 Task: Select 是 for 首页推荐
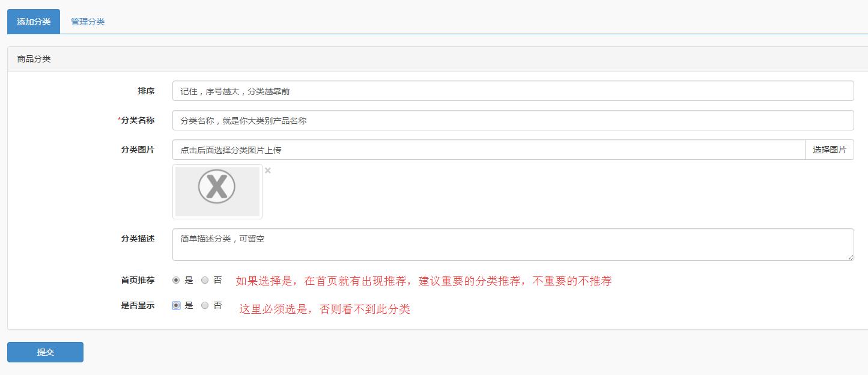[x=175, y=281]
